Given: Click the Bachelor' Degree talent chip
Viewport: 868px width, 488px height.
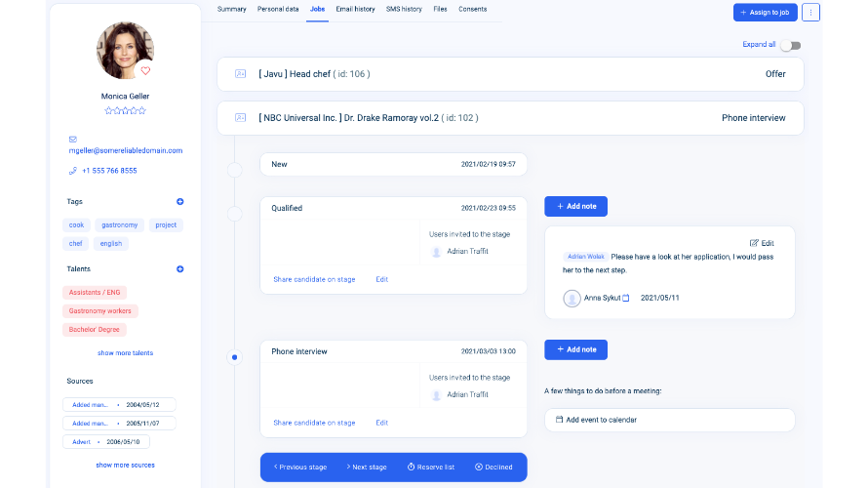Looking at the screenshot, I should [x=94, y=330].
